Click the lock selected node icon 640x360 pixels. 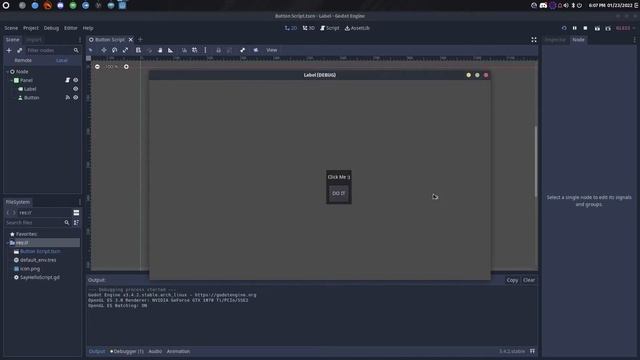pos(218,50)
